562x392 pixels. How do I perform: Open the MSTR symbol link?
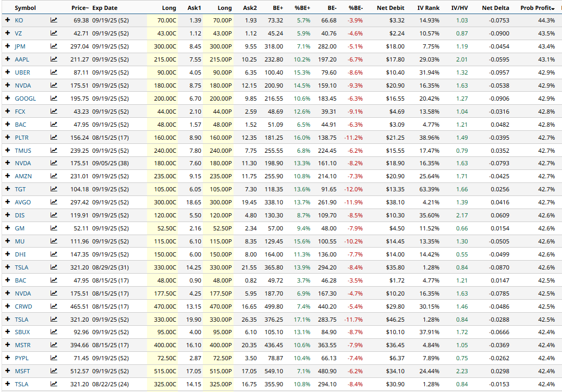coord(22,345)
